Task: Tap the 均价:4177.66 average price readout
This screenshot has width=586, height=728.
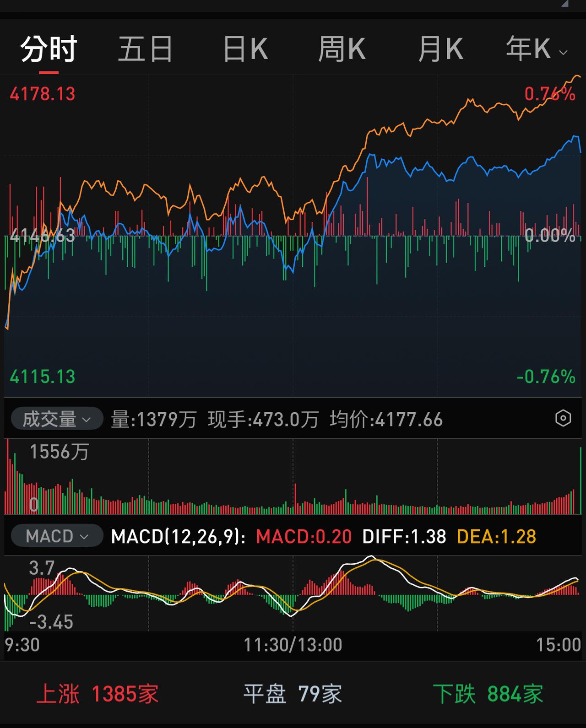Action: click(386, 420)
